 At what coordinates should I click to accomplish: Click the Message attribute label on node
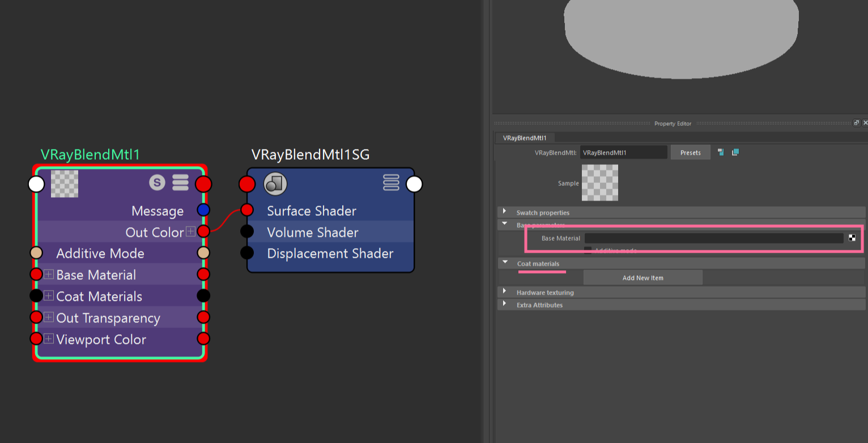158,211
